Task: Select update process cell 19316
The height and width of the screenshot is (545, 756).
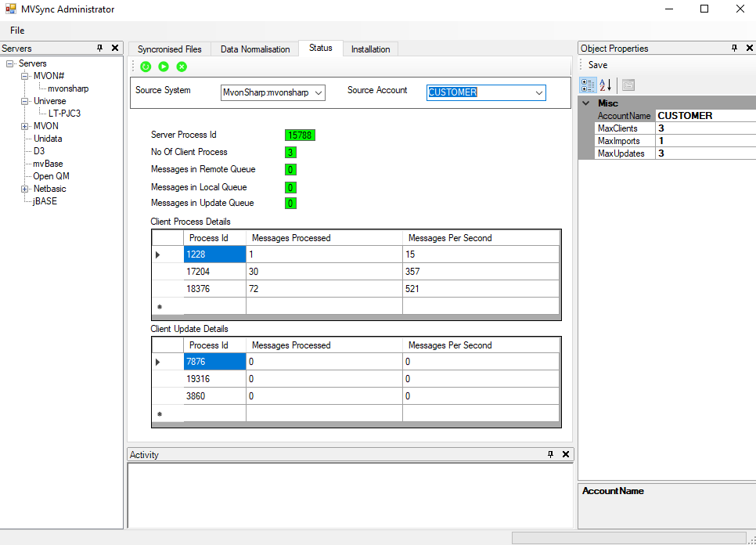Action: coord(214,379)
